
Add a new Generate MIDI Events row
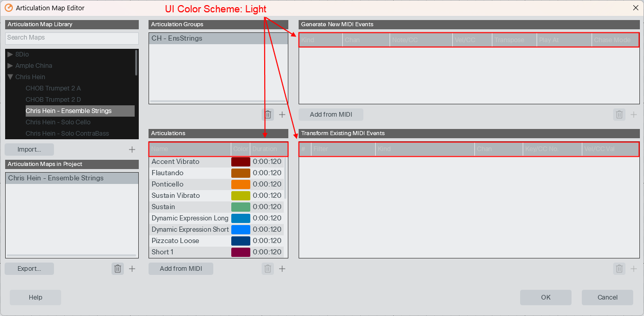pyautogui.click(x=633, y=115)
